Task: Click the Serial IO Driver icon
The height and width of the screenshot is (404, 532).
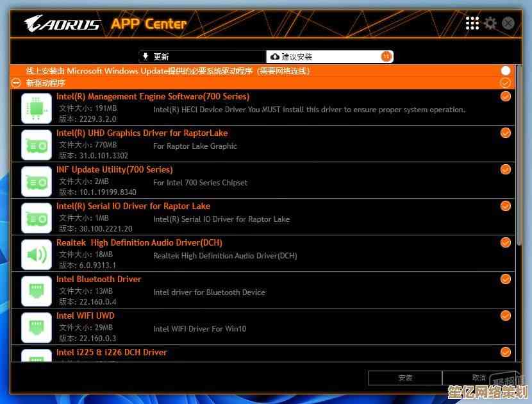Action: pos(37,218)
